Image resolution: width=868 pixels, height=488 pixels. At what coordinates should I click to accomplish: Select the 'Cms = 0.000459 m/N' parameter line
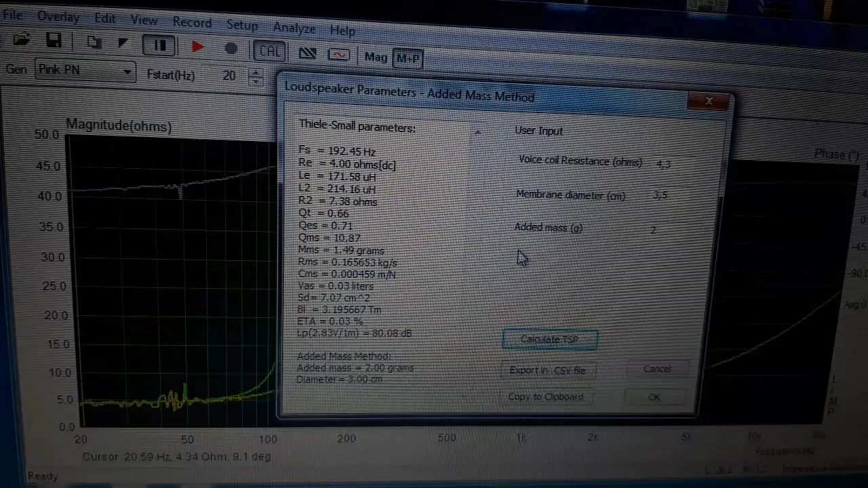pyautogui.click(x=347, y=274)
